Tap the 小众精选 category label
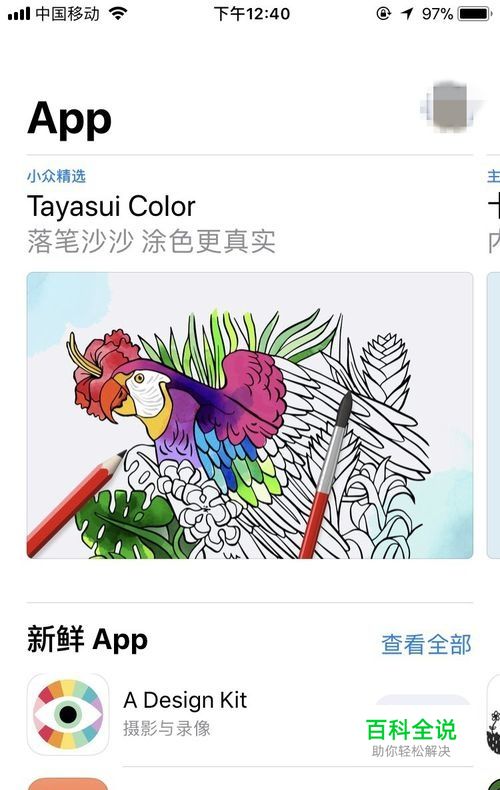Screen dimensions: 500x790 point(56,176)
